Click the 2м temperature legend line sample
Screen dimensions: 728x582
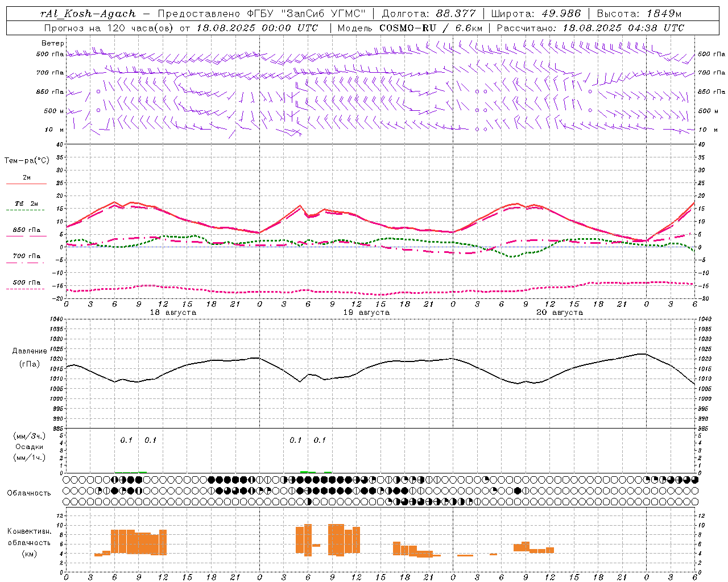point(26,184)
